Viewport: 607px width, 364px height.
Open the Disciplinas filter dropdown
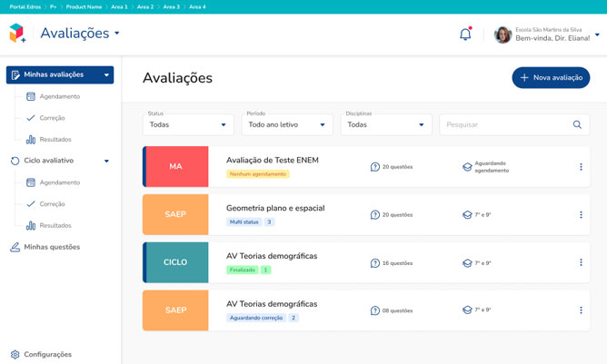click(x=386, y=124)
